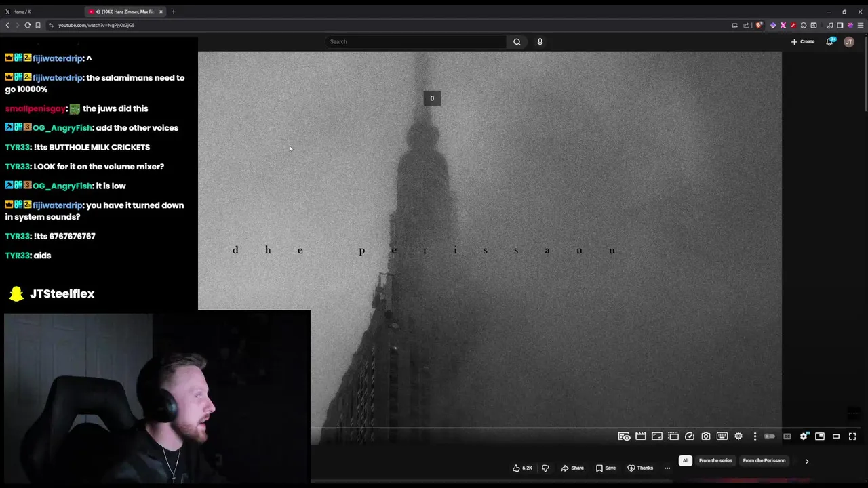This screenshot has height=488, width=868.
Task: Open a new browser tab
Action: [173, 12]
